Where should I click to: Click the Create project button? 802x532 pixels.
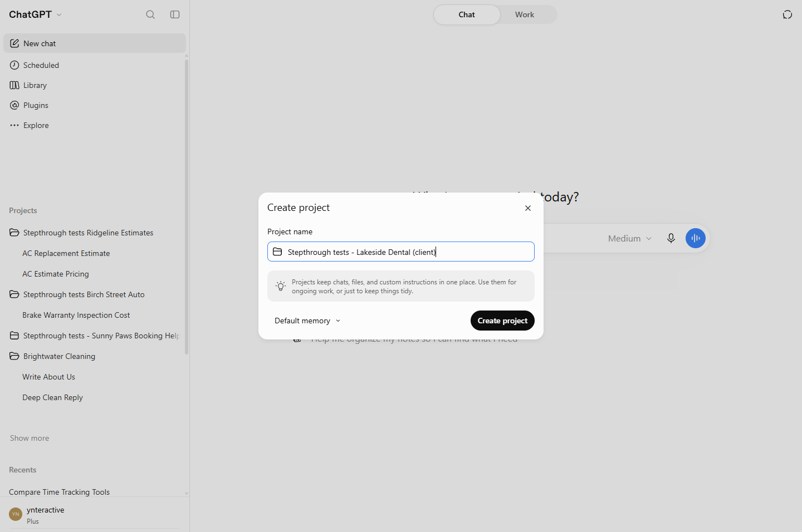coord(502,321)
